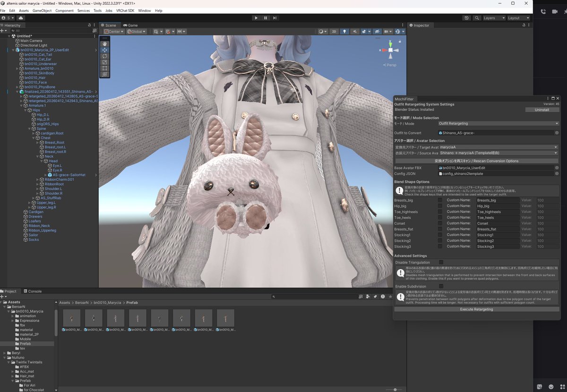Select the Hand view tool

pos(104,43)
